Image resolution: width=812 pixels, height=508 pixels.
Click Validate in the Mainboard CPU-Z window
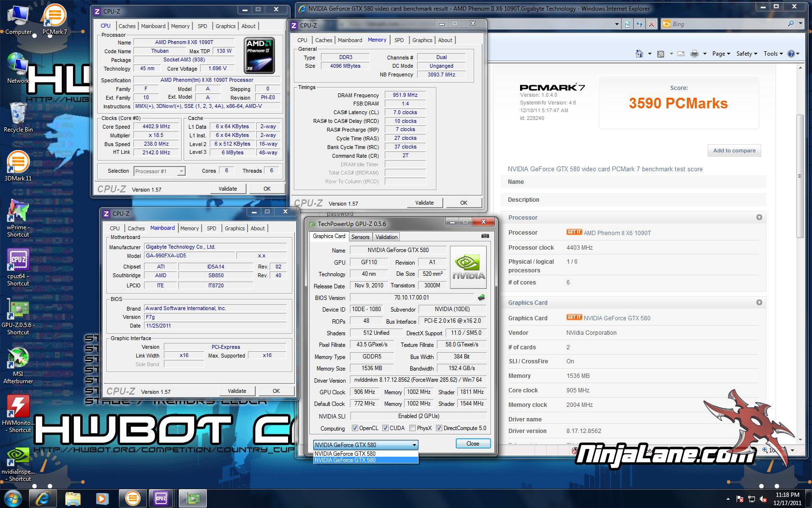pos(237,391)
